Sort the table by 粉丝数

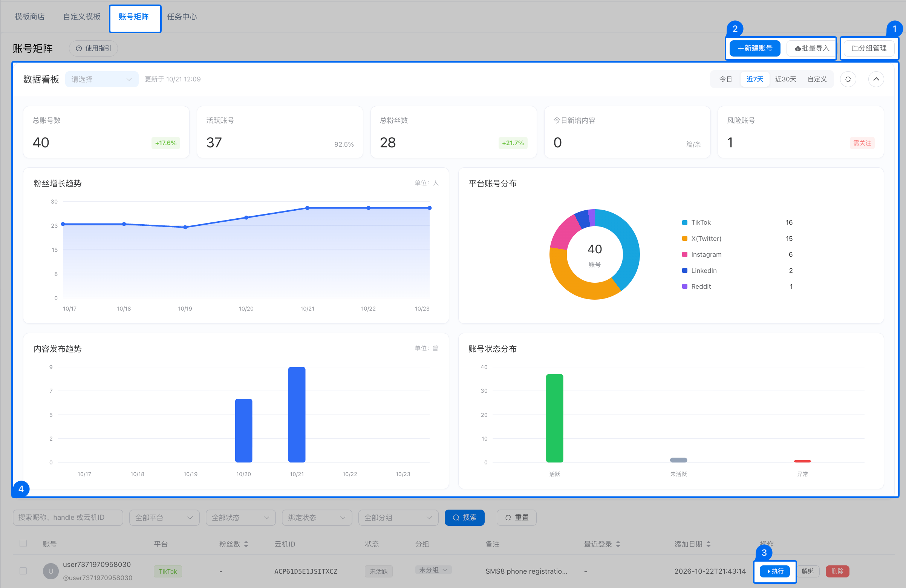click(246, 544)
